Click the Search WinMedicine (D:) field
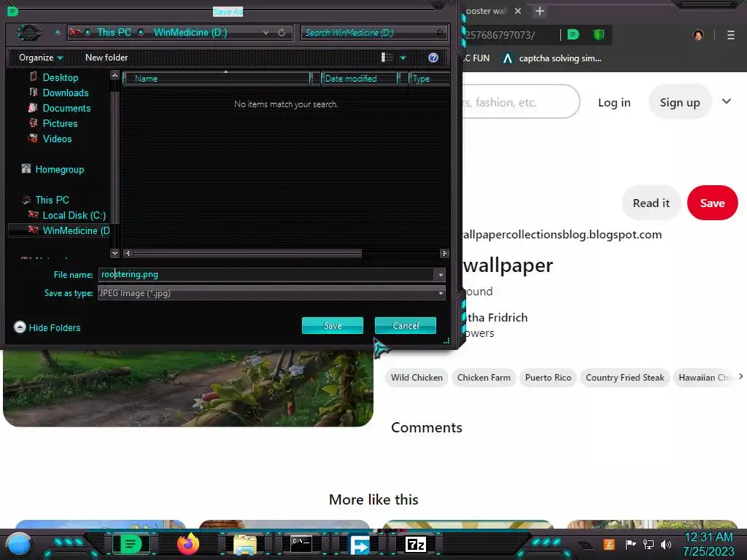Image resolution: width=747 pixels, height=560 pixels. point(374,32)
